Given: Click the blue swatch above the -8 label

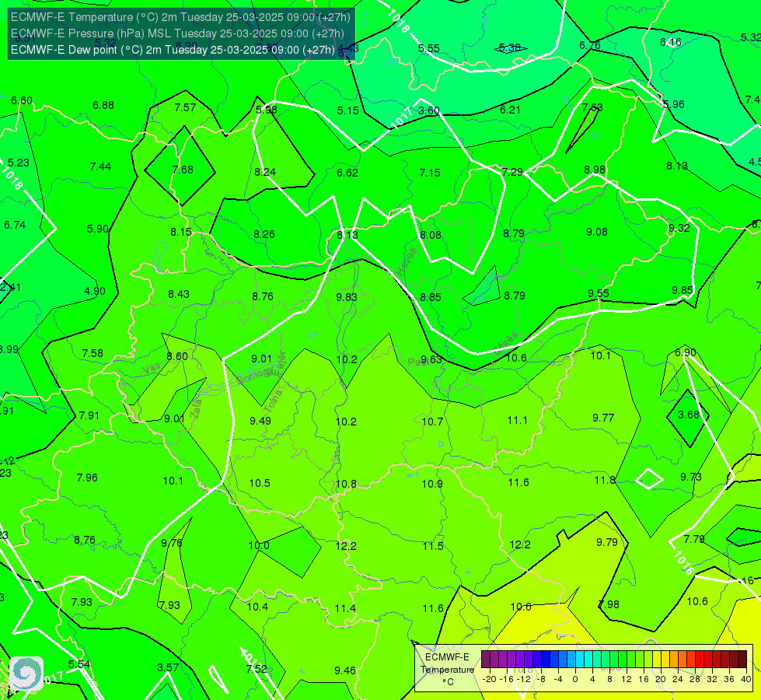Looking at the screenshot, I should click(x=545, y=660).
